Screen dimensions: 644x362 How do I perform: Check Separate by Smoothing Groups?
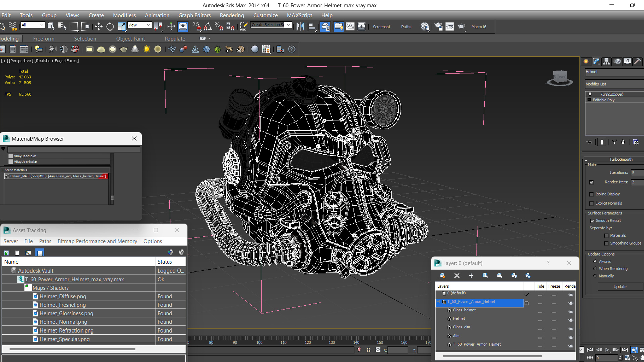[x=606, y=244]
